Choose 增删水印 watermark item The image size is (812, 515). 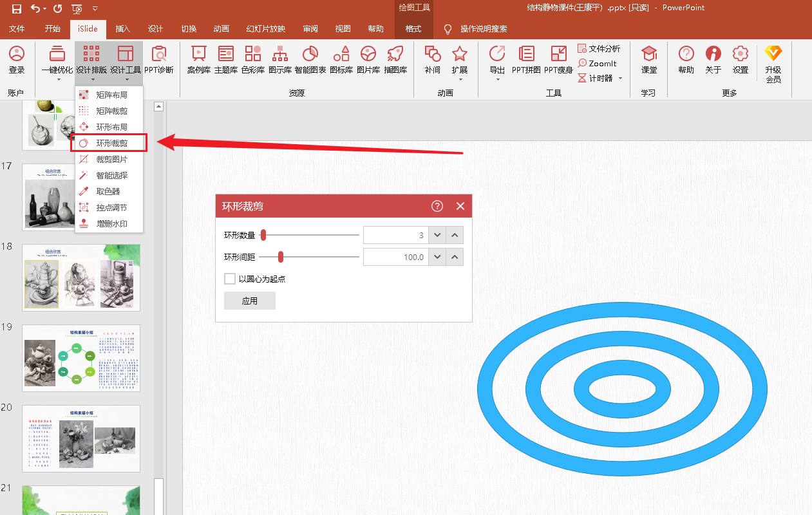(x=109, y=223)
